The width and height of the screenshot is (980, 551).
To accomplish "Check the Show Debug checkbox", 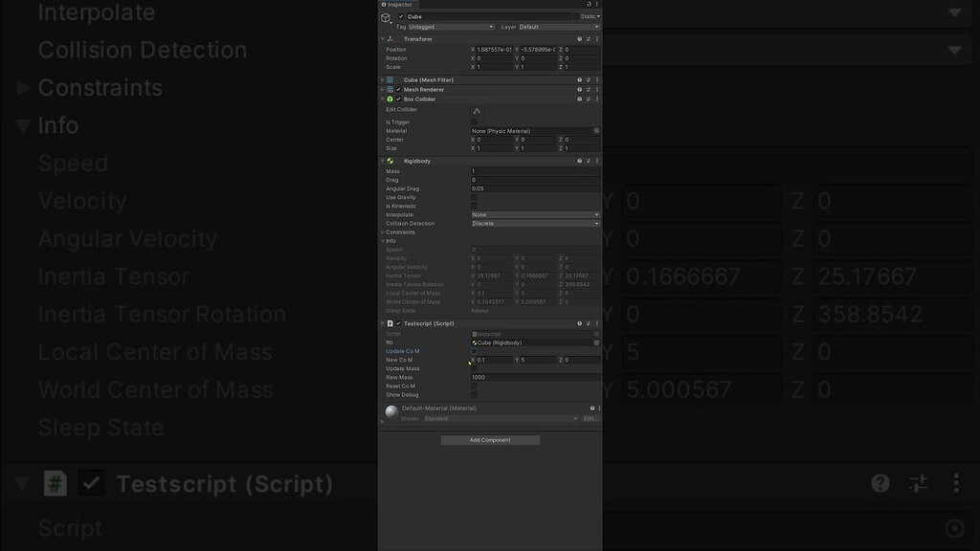I will pos(474,394).
